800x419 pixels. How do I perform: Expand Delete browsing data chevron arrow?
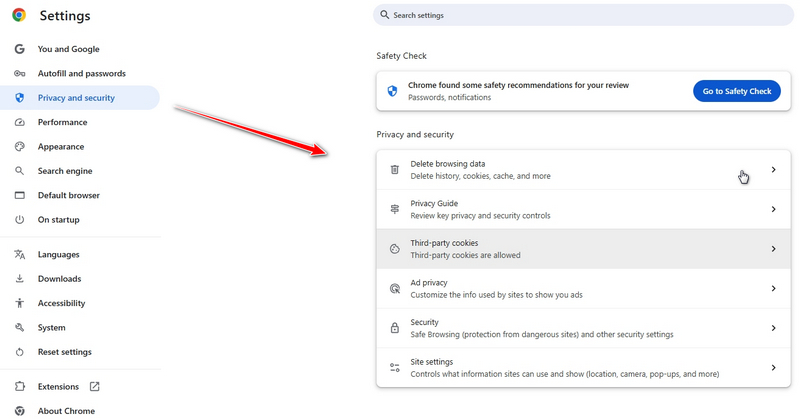pos(773,170)
